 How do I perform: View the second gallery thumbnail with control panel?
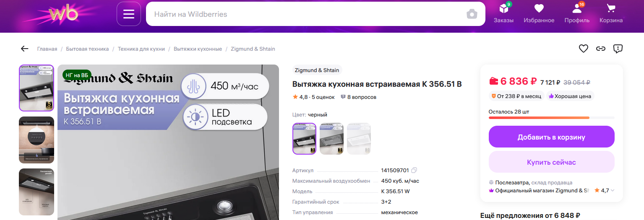[x=37, y=140]
